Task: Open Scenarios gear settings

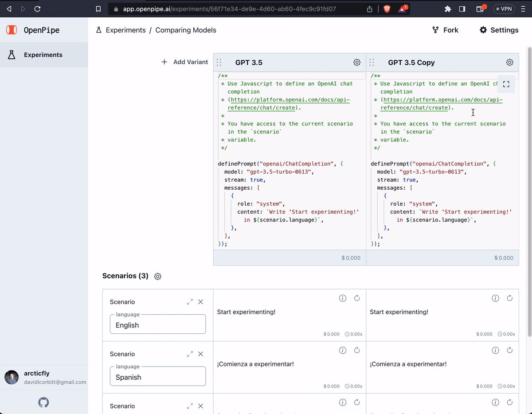Action: [x=157, y=276]
